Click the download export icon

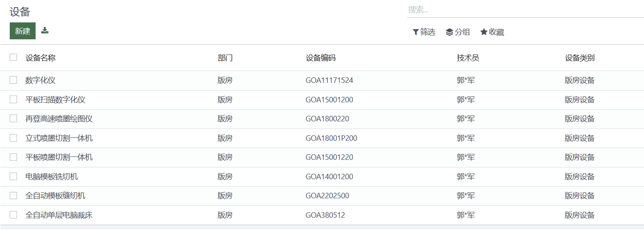(x=45, y=30)
